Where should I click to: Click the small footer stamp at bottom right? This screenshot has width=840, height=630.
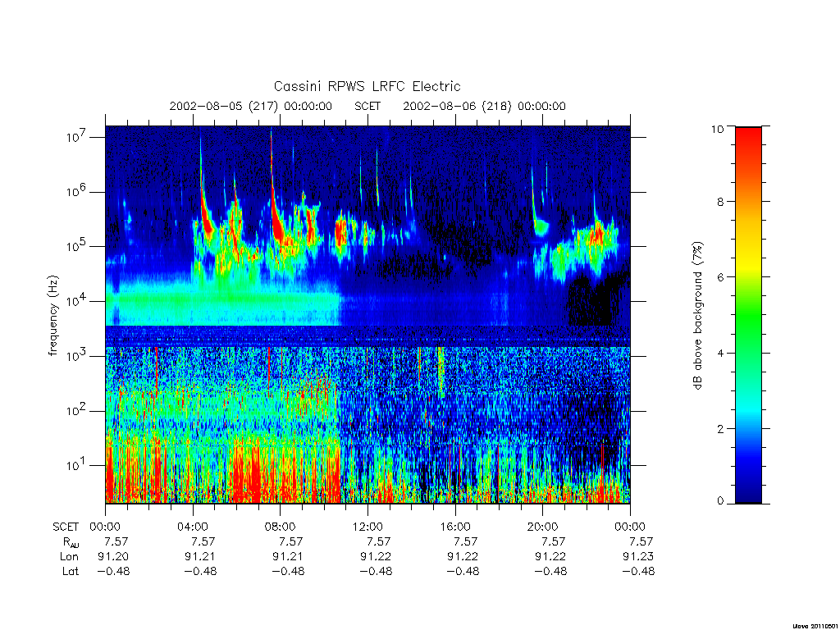tap(814, 626)
